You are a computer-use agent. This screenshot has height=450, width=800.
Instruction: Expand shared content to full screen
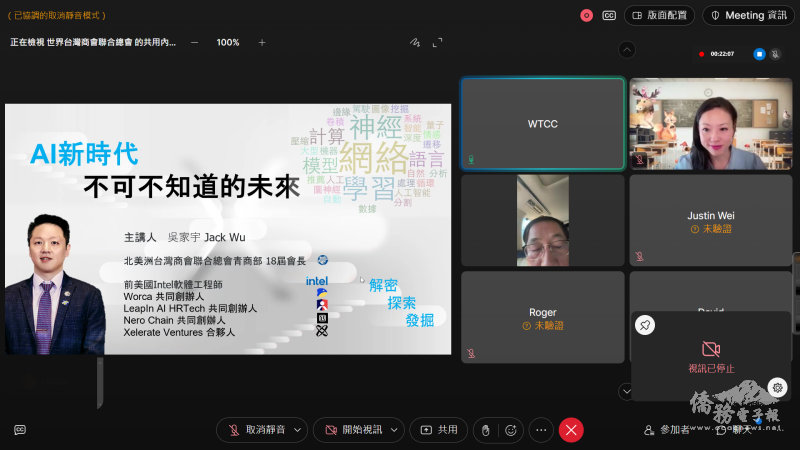[437, 42]
